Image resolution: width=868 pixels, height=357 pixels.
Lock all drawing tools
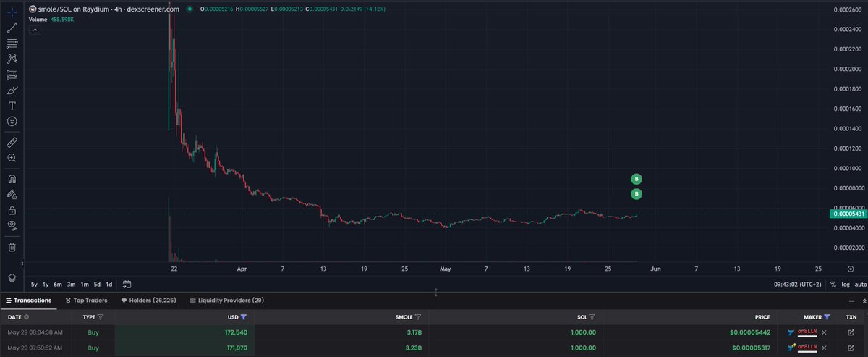[x=12, y=210]
